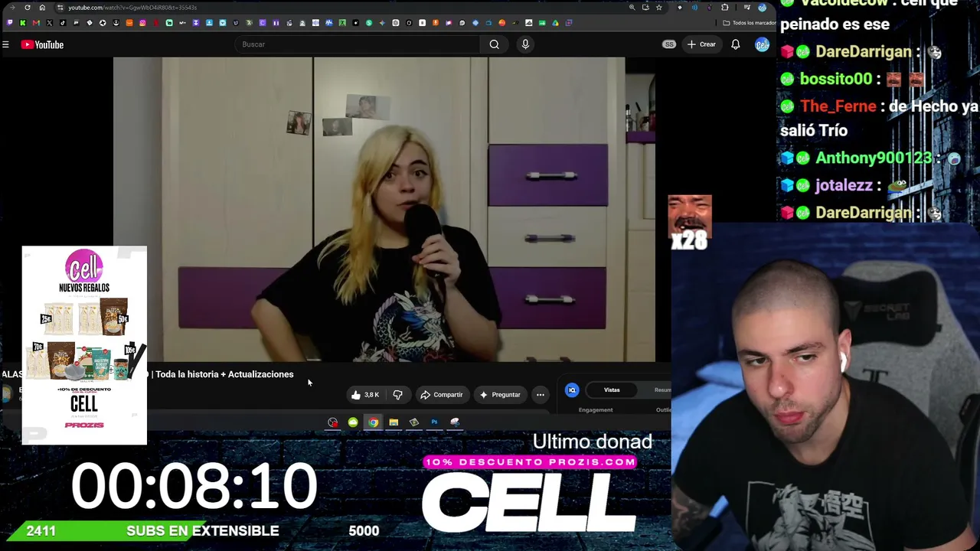This screenshot has width=980, height=551.
Task: Click the browser zoom magnifier icon
Action: 632,8
